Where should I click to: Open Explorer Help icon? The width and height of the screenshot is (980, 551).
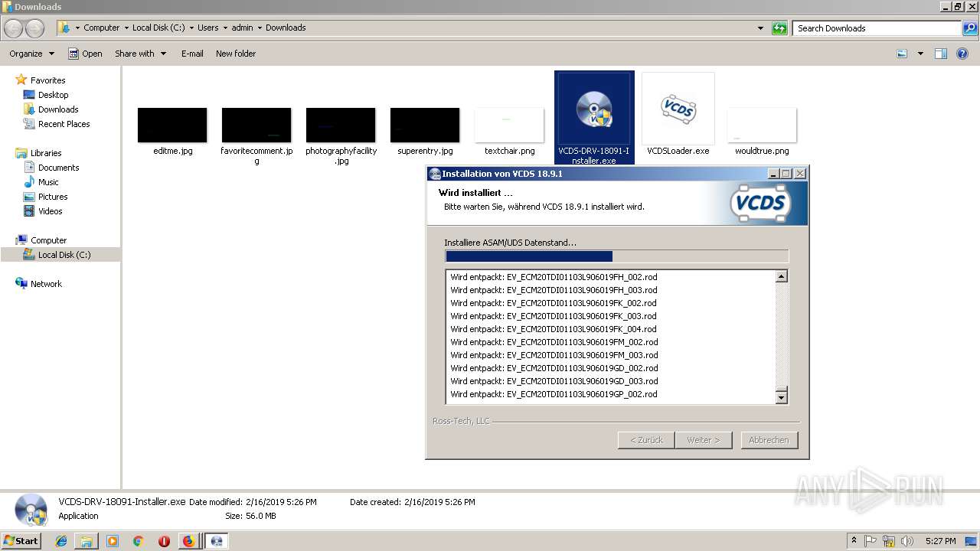click(x=962, y=54)
